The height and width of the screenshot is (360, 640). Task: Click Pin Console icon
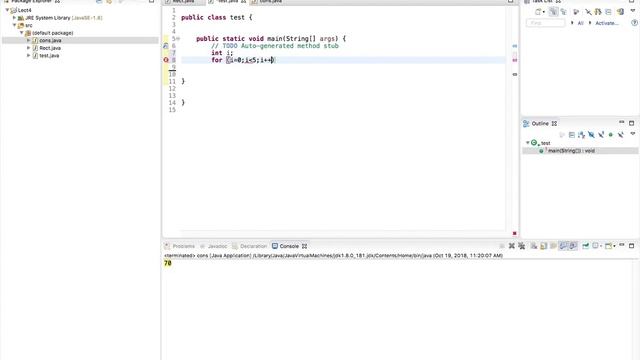tap(585, 246)
